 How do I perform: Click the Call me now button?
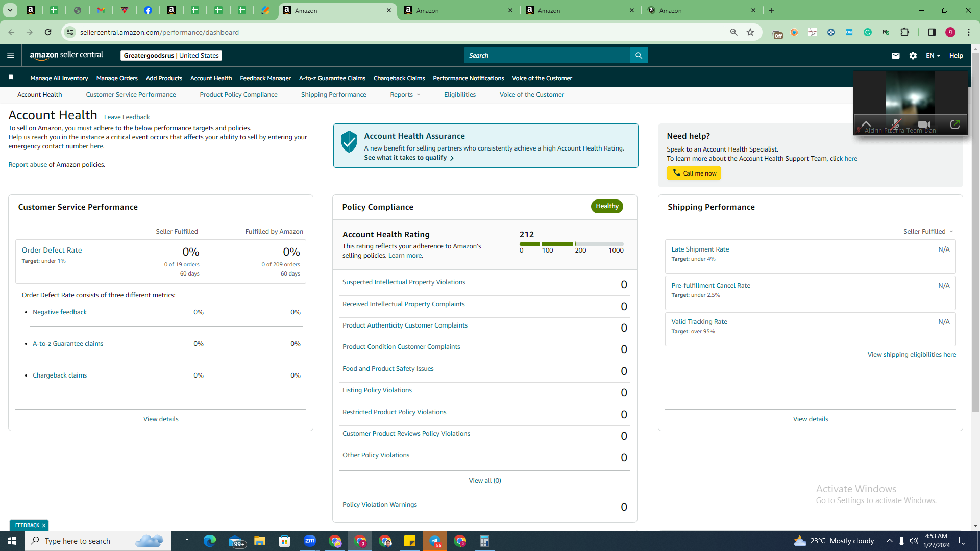tap(694, 173)
